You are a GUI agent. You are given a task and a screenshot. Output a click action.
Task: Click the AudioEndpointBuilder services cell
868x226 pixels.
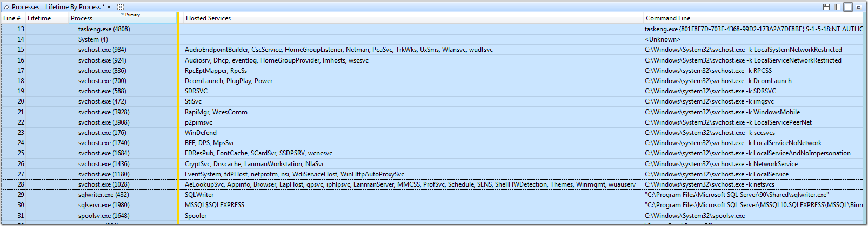(x=339, y=50)
